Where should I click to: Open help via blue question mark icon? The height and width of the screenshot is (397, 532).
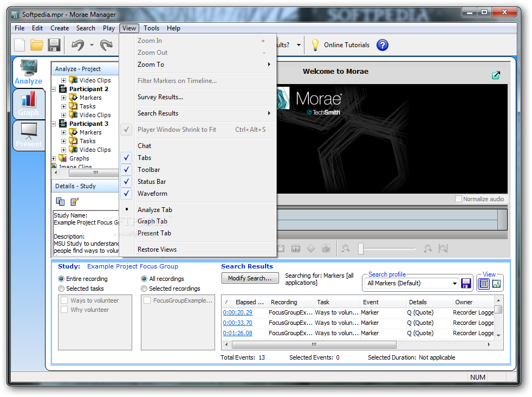[382, 45]
